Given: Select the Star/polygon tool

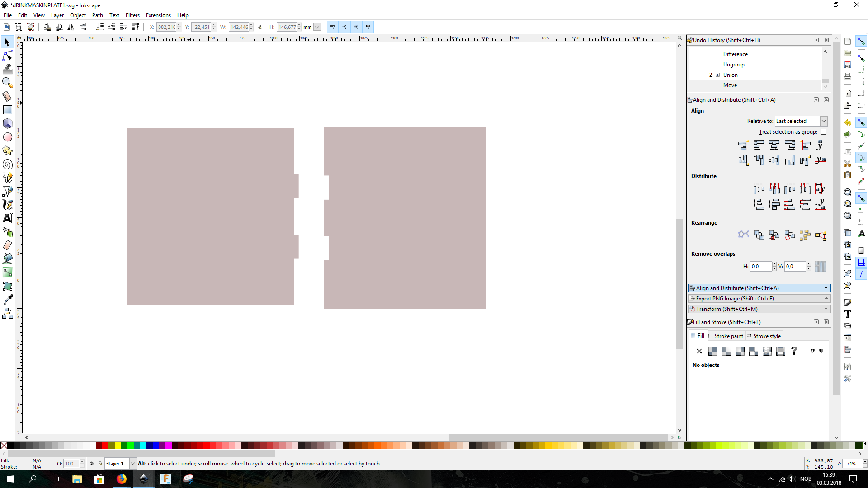Looking at the screenshot, I should pyautogui.click(x=8, y=150).
